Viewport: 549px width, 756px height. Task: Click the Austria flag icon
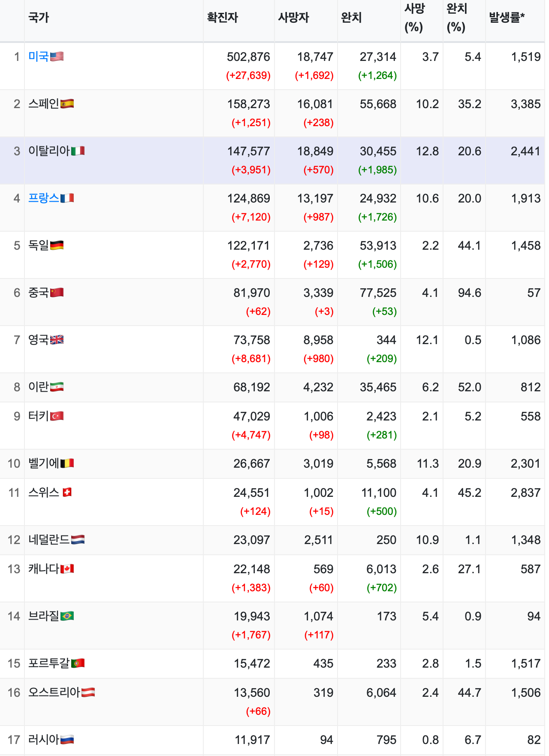(88, 692)
